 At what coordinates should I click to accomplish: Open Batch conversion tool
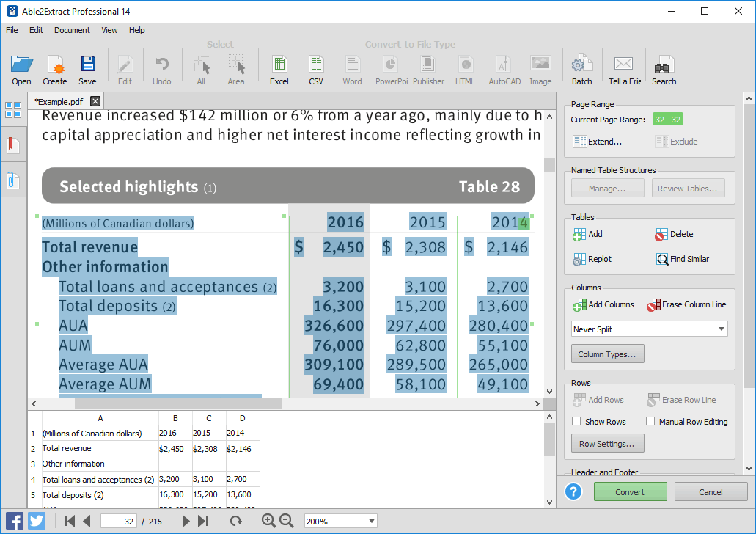coord(582,70)
